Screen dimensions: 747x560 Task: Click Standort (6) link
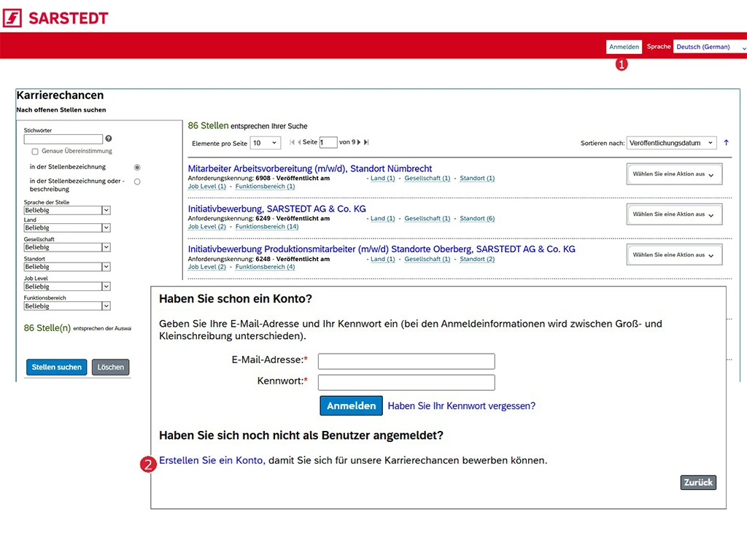coord(477,219)
